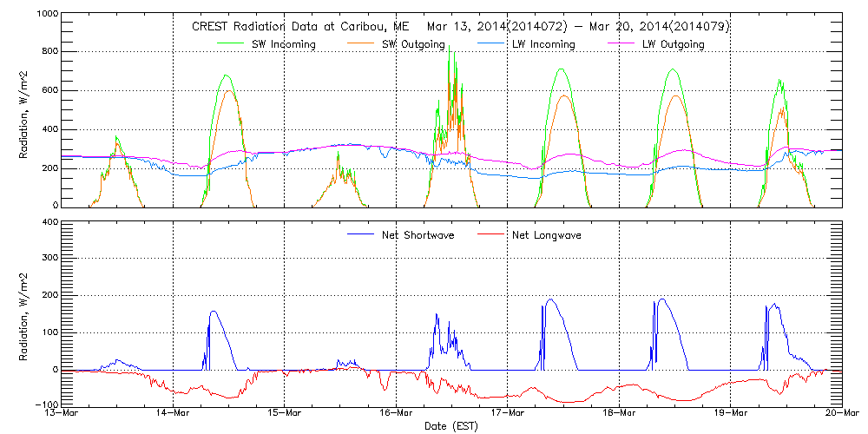Click the "20-Mar" x-axis label
The image size is (868, 434).
pos(843,412)
